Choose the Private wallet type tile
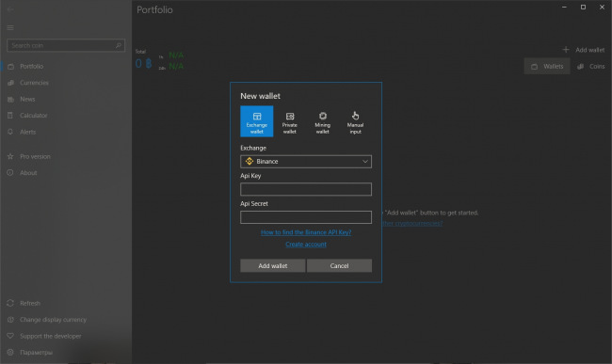The width and height of the screenshot is (612, 364). (x=290, y=121)
